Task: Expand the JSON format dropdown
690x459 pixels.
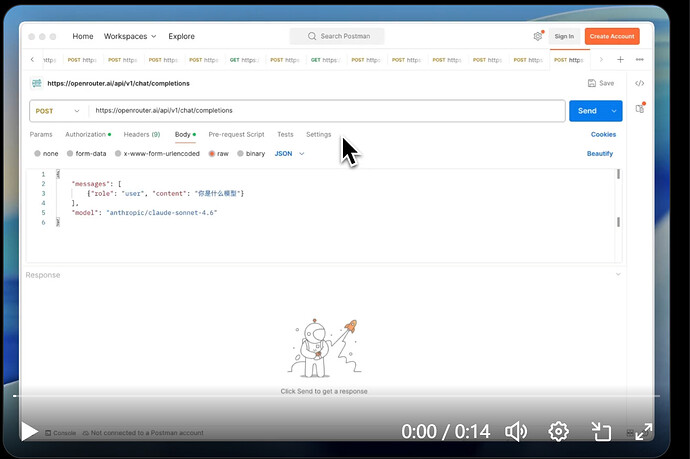Action: (289, 154)
